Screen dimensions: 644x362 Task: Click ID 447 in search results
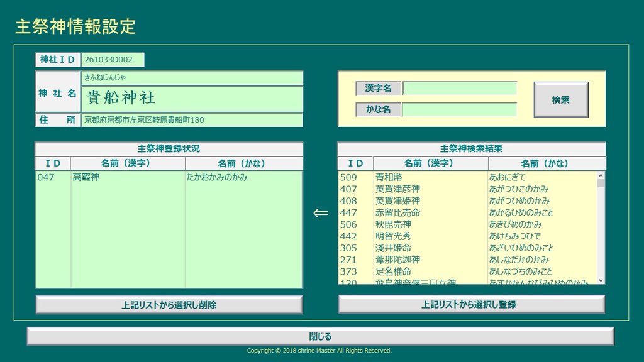[x=348, y=213]
